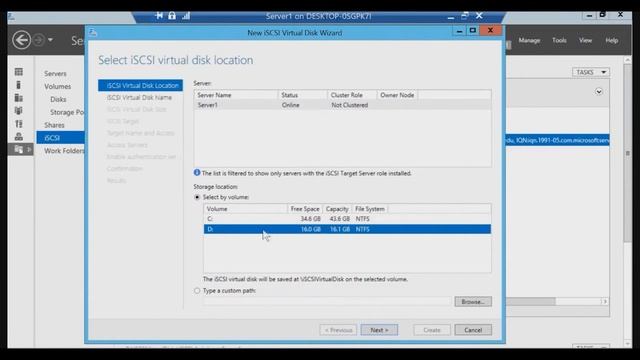
Task: Open the Tools menu
Action: [x=559, y=40]
